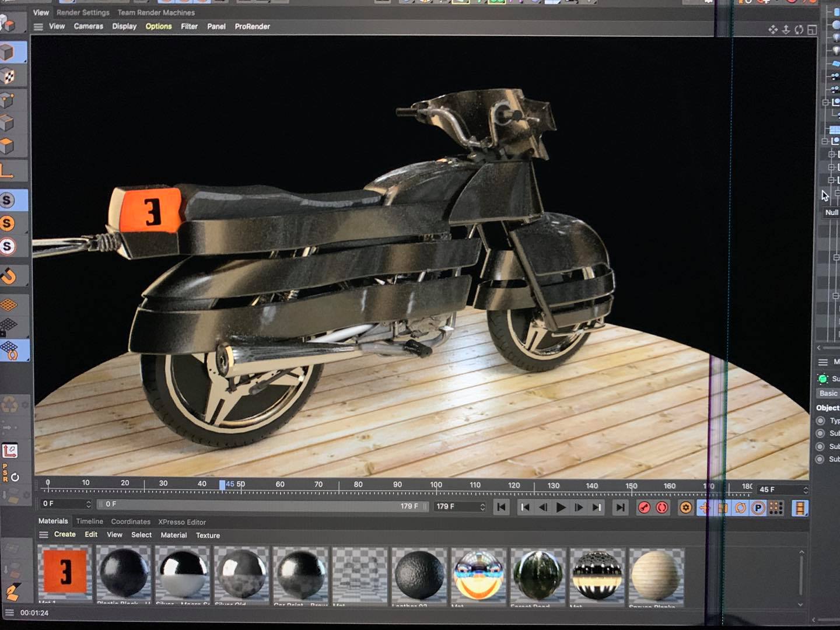
Task: Click the radio dot beside Typ
Action: pos(821,421)
